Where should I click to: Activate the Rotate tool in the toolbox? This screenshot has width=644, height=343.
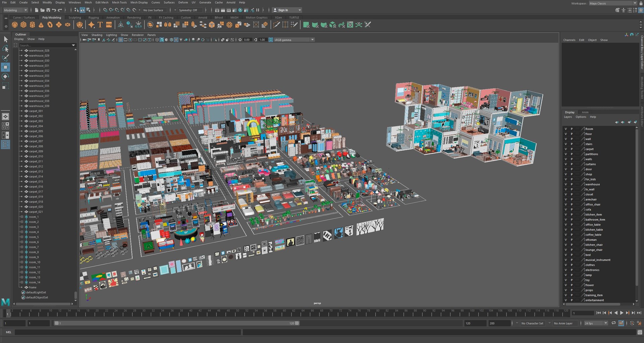pos(6,77)
